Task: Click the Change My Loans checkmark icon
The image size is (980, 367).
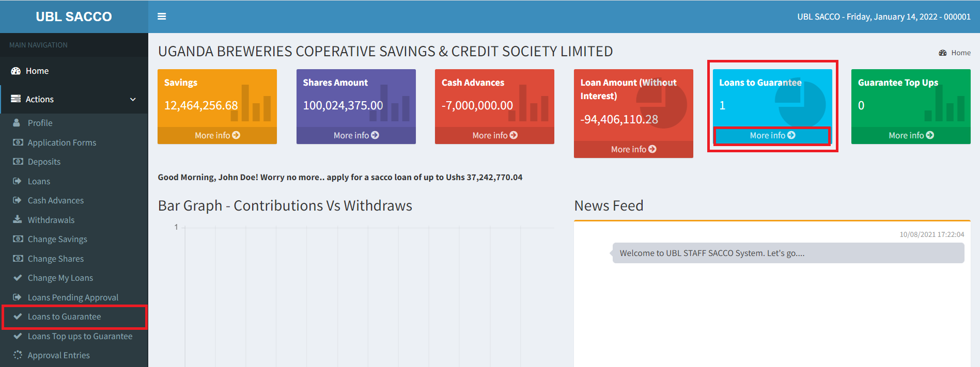Action: click(18, 278)
